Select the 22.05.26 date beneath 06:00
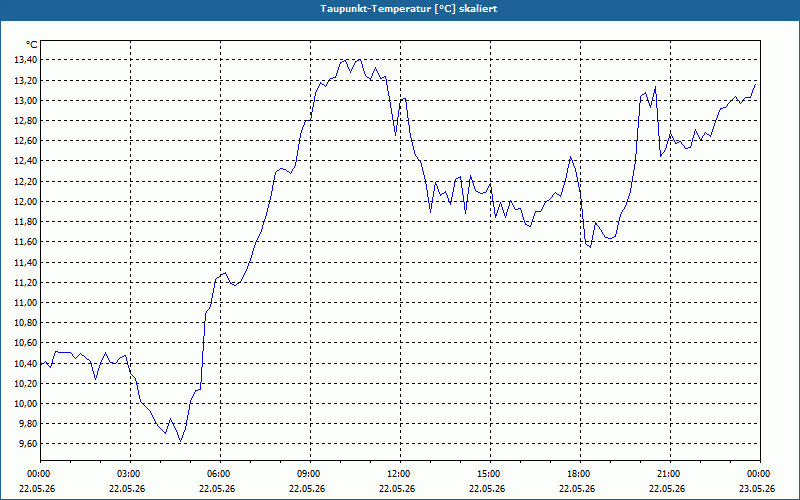Image resolution: width=800 pixels, height=500 pixels. coord(217,488)
